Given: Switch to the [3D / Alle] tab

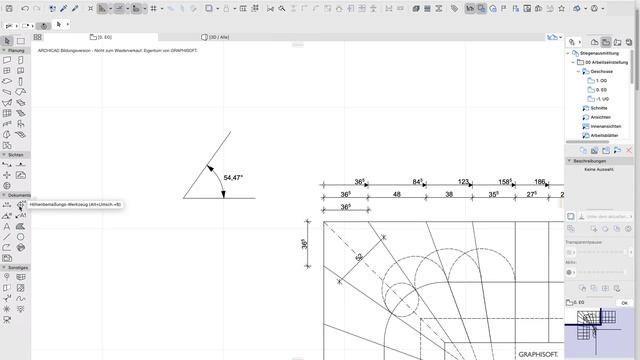Looking at the screenshot, I should pos(215,37).
